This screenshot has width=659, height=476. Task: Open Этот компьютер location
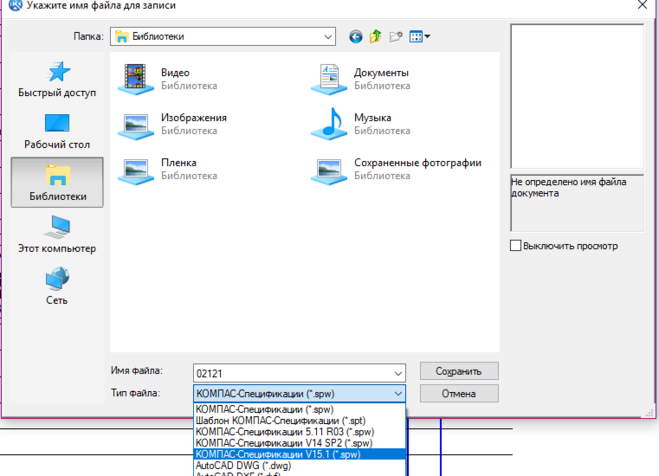click(x=57, y=235)
